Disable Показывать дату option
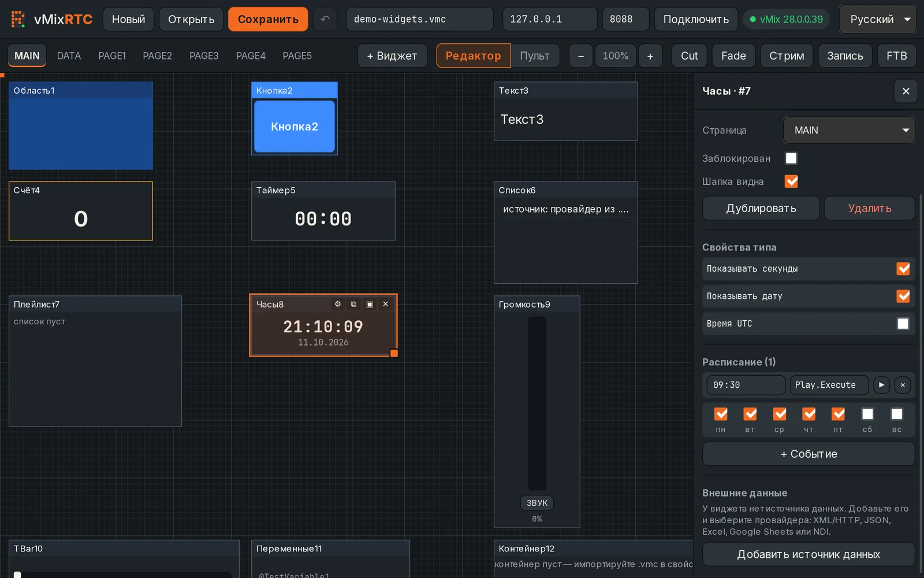 [x=903, y=296]
